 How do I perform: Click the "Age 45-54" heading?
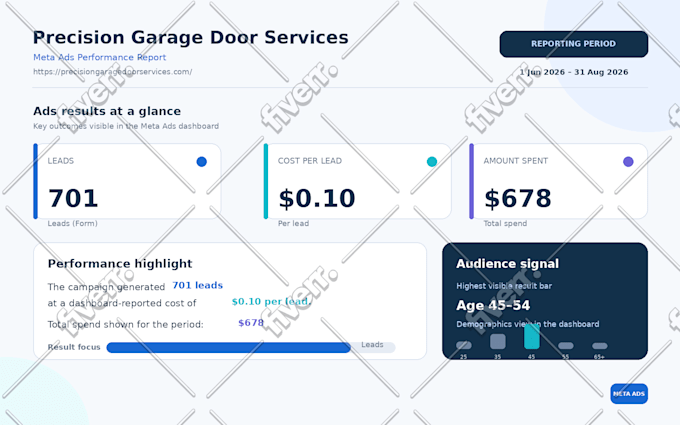coord(493,305)
